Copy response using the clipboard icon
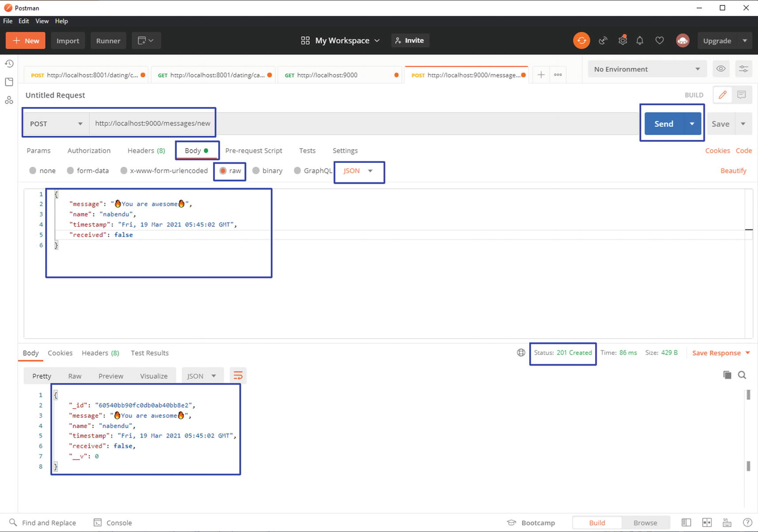Screen dimensions: 758x532 (x=727, y=375)
